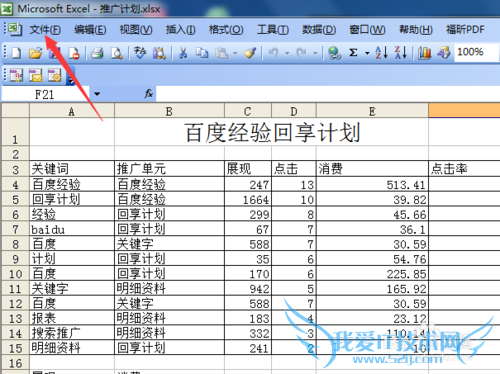Select the header cell 关键词
500x374 pixels.
pyautogui.click(x=72, y=169)
